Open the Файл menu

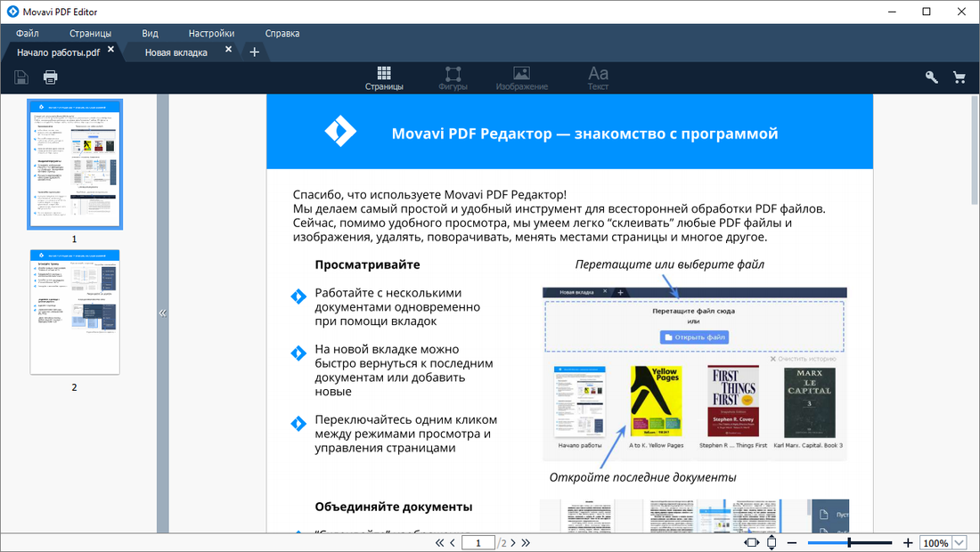[28, 33]
